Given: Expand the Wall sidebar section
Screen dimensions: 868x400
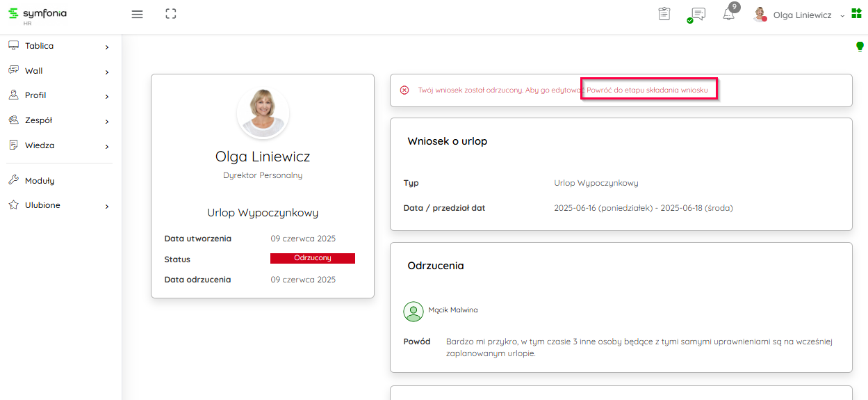Looking at the screenshot, I should pos(59,71).
